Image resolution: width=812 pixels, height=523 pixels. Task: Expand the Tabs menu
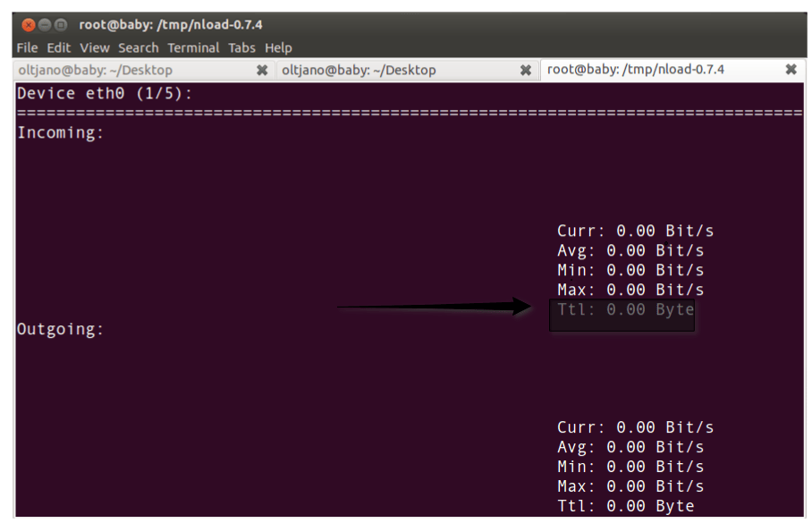pos(241,47)
